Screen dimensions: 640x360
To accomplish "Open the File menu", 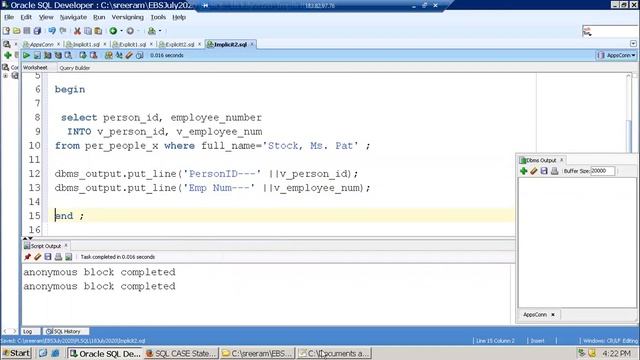I will pos(9,17).
